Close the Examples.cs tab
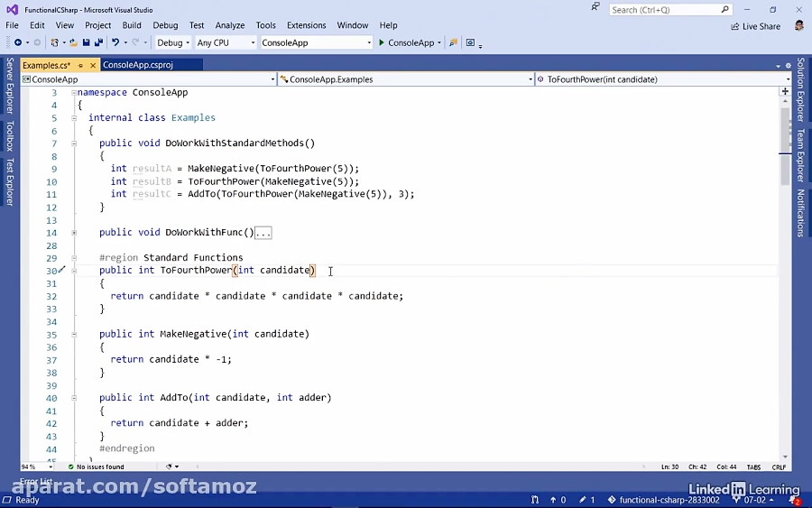Image resolution: width=812 pixels, height=508 pixels. tap(93, 65)
